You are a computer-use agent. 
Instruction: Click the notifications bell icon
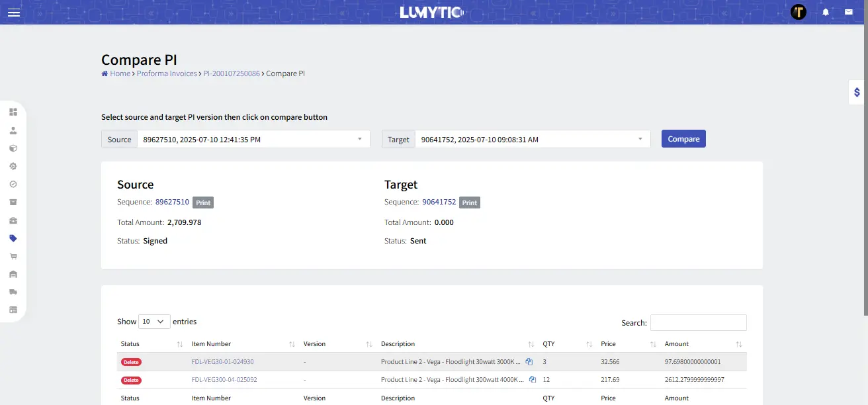point(826,12)
